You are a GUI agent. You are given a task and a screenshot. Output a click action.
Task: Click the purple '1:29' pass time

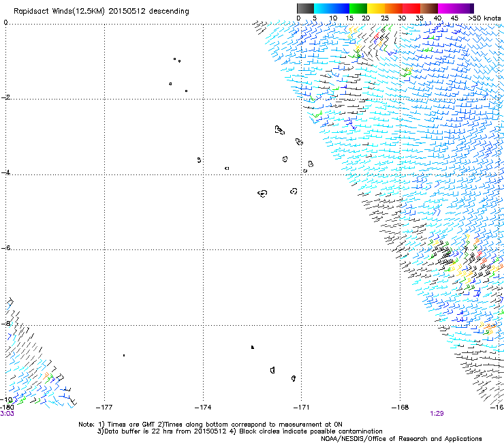437,414
